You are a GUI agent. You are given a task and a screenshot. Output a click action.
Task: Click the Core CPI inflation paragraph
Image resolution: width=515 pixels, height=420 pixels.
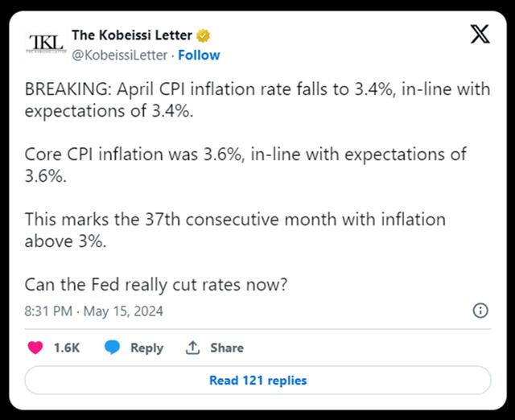pos(245,165)
